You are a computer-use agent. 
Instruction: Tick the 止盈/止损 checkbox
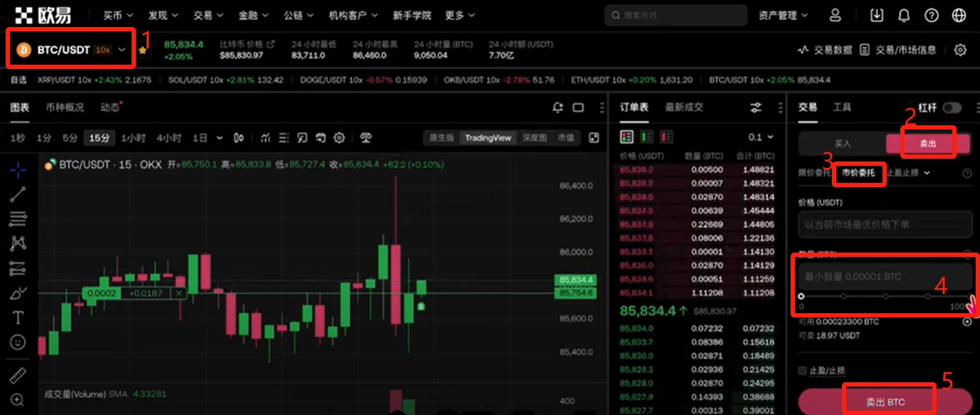(803, 371)
